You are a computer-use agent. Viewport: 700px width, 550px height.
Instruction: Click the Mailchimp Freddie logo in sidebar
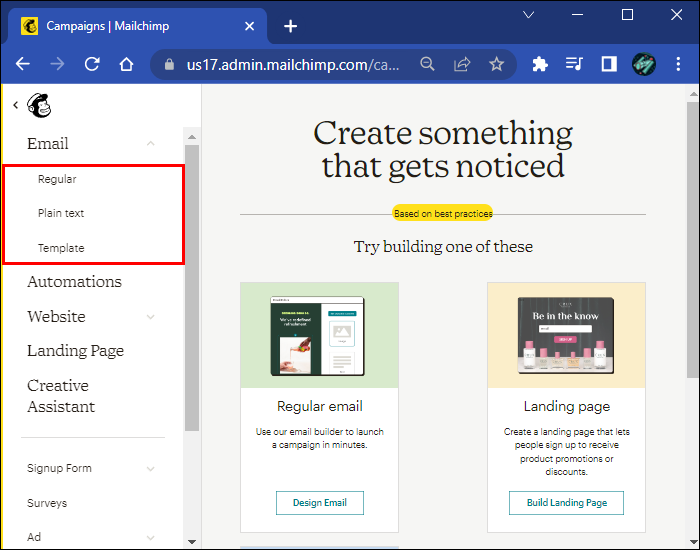click(x=39, y=105)
